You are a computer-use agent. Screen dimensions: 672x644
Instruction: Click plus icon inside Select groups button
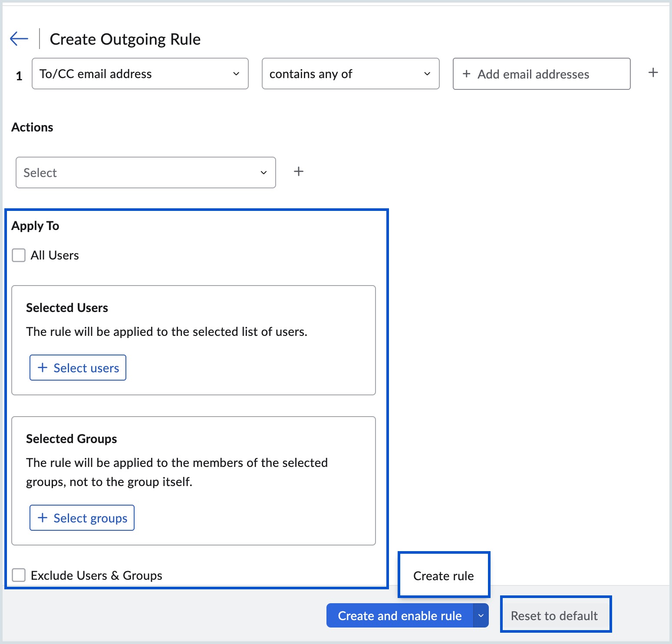[x=43, y=518]
